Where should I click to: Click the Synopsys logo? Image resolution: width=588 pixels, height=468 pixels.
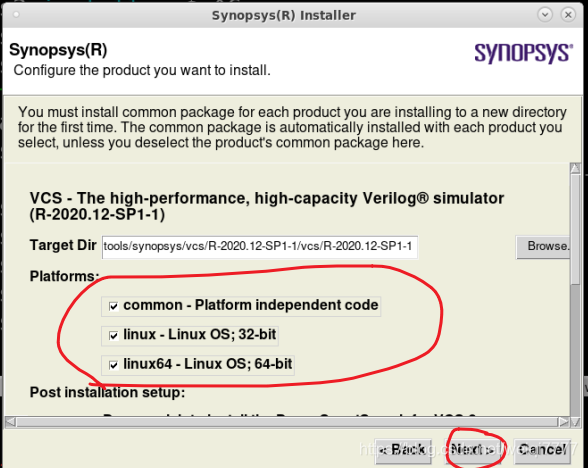(x=524, y=53)
